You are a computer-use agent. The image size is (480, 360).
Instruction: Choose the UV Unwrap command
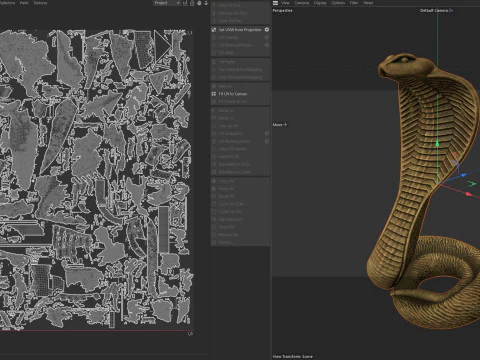(240, 37)
